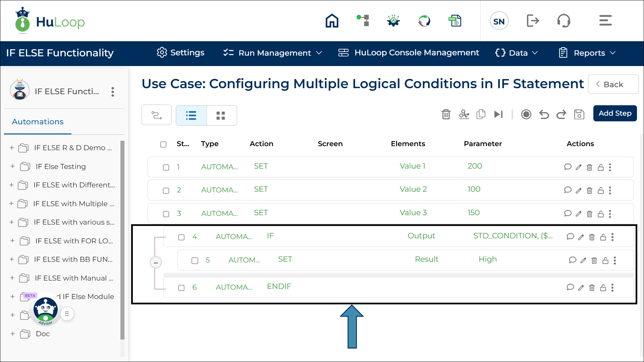Image resolution: width=644 pixels, height=362 pixels.
Task: Open the AI automation gear icon
Action: [393, 20]
